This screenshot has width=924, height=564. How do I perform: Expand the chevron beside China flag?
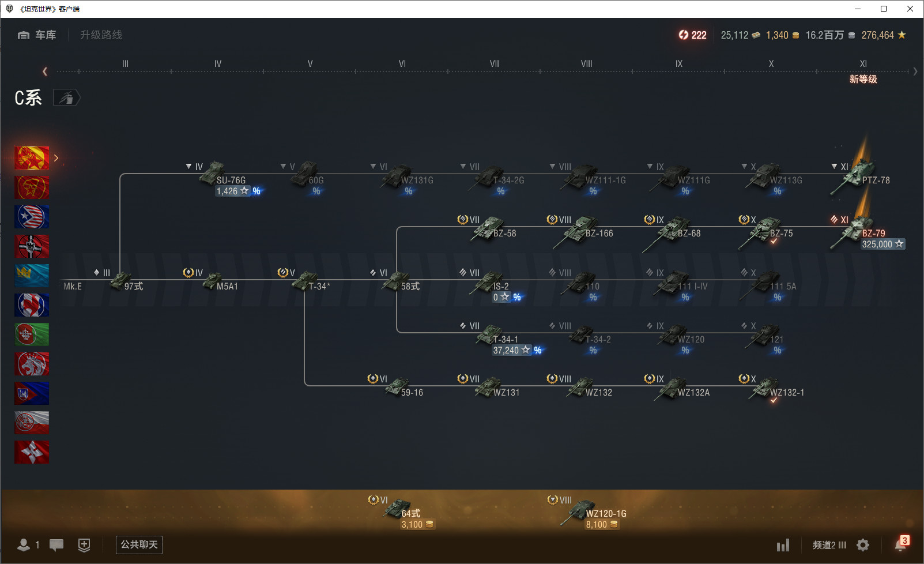click(56, 158)
